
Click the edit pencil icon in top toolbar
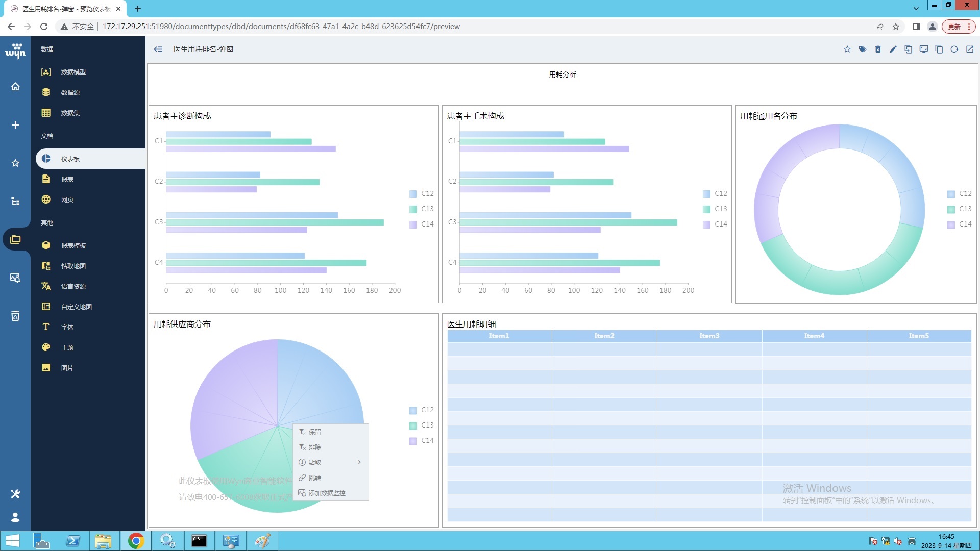pyautogui.click(x=893, y=49)
